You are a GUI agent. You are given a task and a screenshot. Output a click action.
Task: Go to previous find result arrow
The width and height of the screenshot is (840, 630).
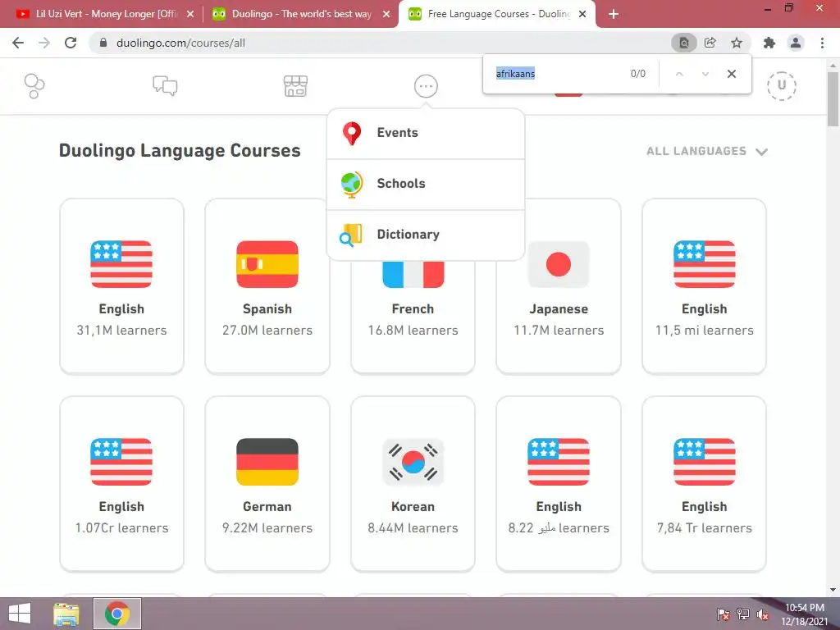[679, 74]
